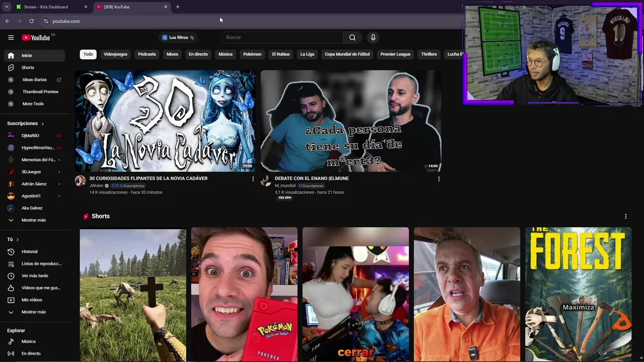Image resolution: width=644 pixels, height=362 pixels.
Task: Open the Debate con el enano thumbnail
Action: (x=351, y=121)
